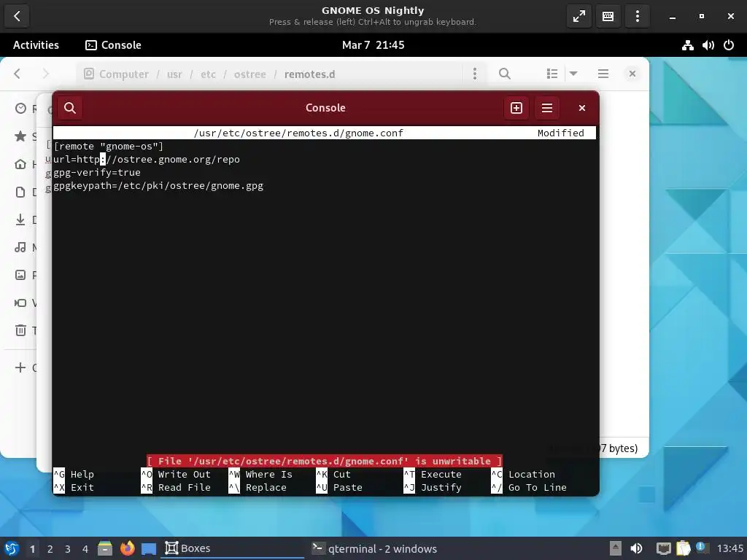This screenshot has height=560, width=747.
Task: Click the url=http://ostree.gnome.org/repo line
Action: coord(146,160)
